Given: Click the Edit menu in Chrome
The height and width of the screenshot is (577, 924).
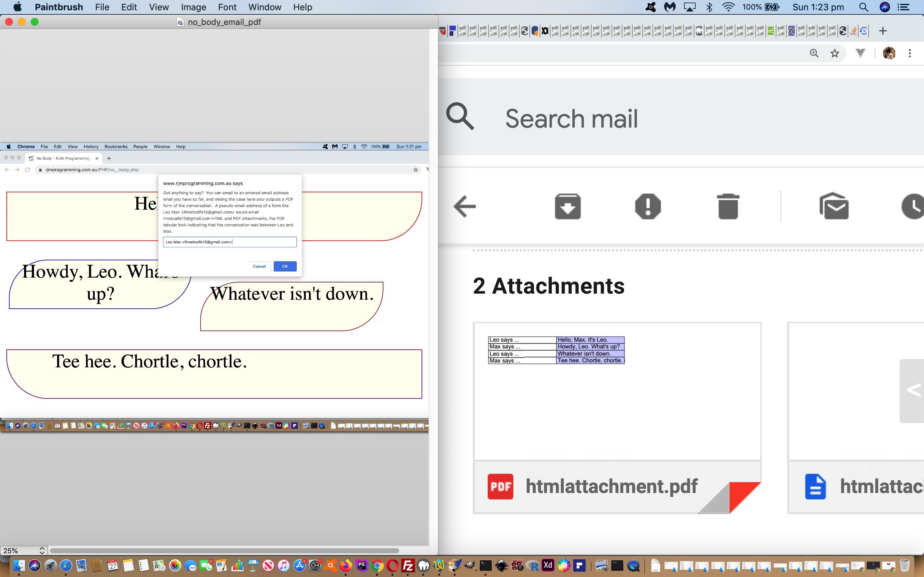Looking at the screenshot, I should (57, 146).
